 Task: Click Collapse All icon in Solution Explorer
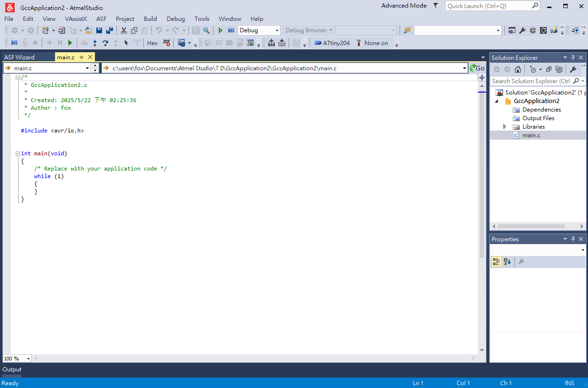[x=549, y=69]
